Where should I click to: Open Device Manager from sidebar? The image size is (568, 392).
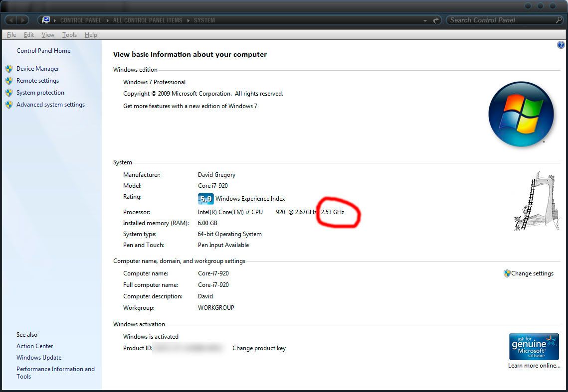37,69
